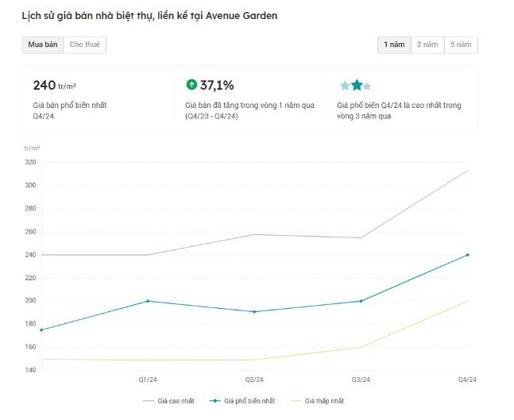Select the 1 năm time range
Viewport: 514px width, 420px height.
pyautogui.click(x=394, y=45)
